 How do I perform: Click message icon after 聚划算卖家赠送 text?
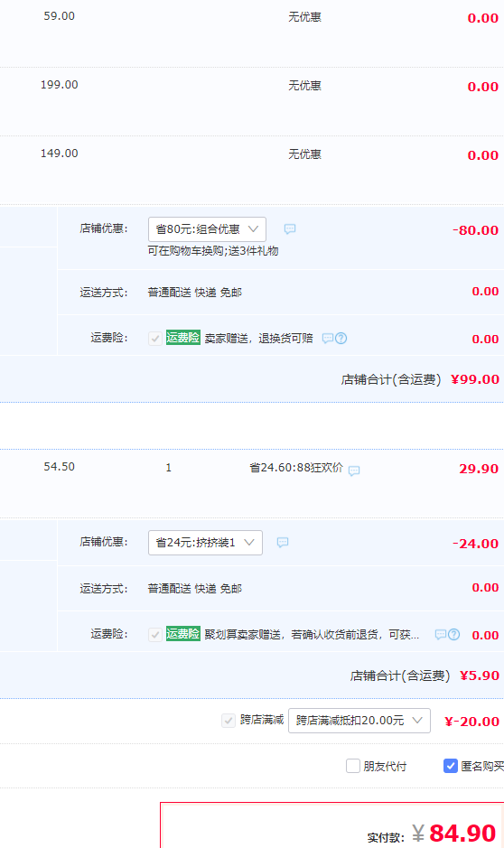(441, 634)
